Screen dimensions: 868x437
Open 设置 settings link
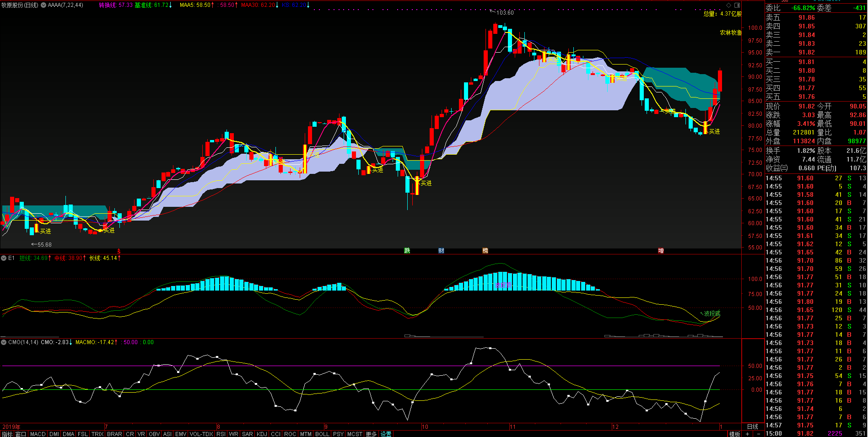(x=386, y=434)
